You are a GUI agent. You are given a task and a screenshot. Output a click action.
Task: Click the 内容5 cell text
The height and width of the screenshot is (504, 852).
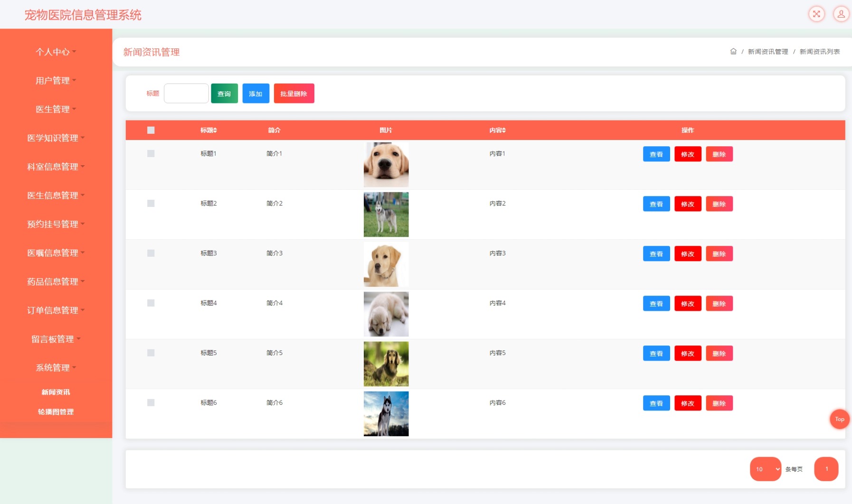coord(497,353)
